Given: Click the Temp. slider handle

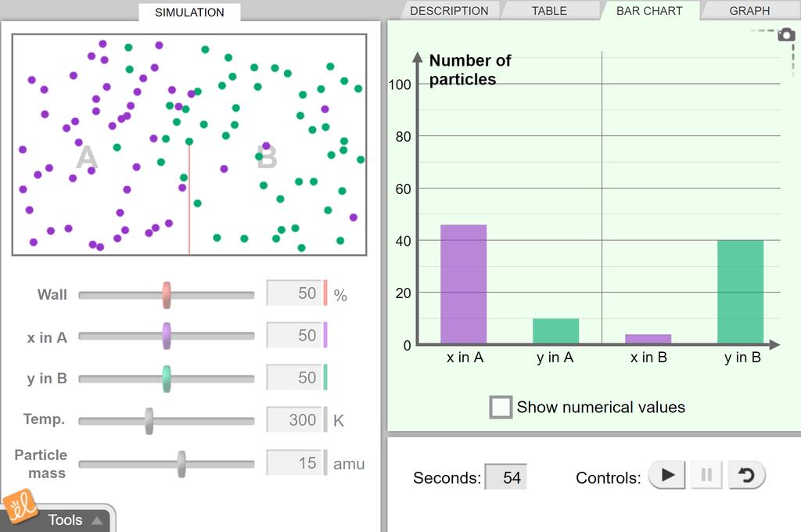Looking at the screenshot, I should (149, 420).
